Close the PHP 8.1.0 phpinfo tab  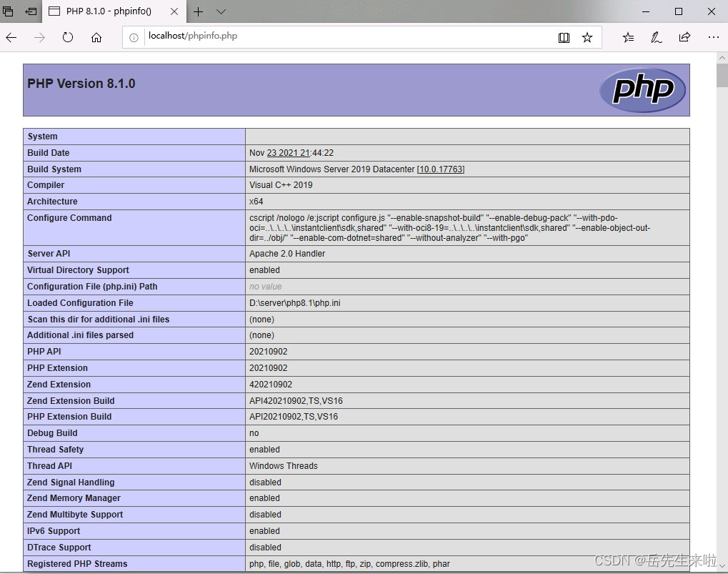click(x=174, y=11)
